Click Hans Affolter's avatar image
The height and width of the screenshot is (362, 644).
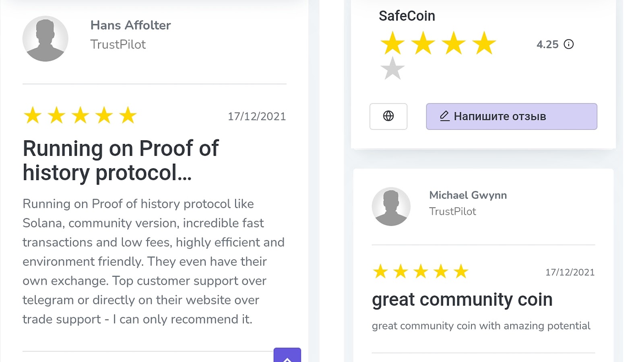[45, 39]
